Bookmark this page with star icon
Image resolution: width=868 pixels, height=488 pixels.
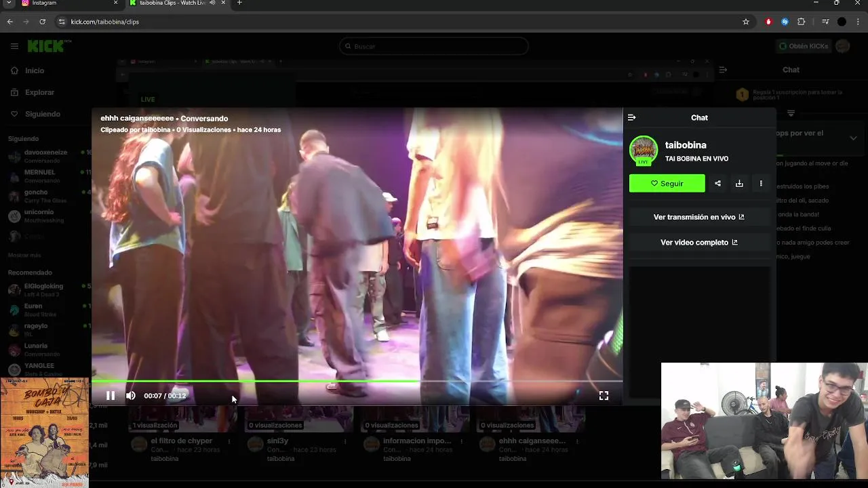click(x=746, y=22)
